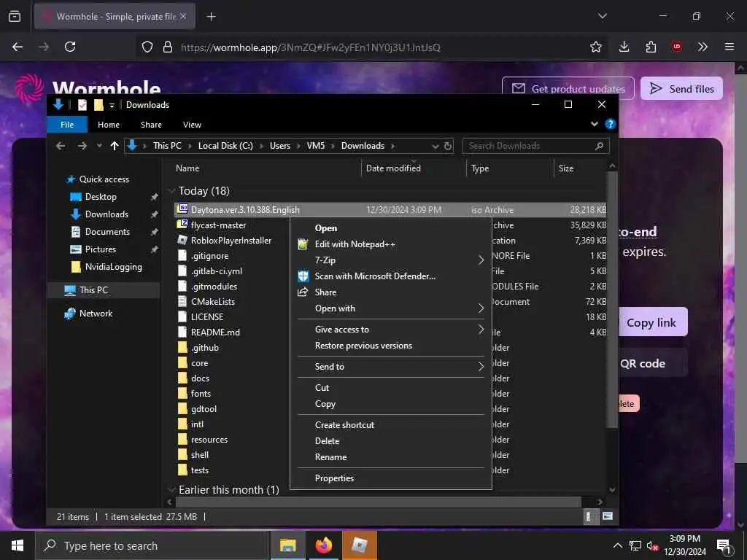
Task: Select Pictures in the navigation pane
Action: [x=101, y=249]
